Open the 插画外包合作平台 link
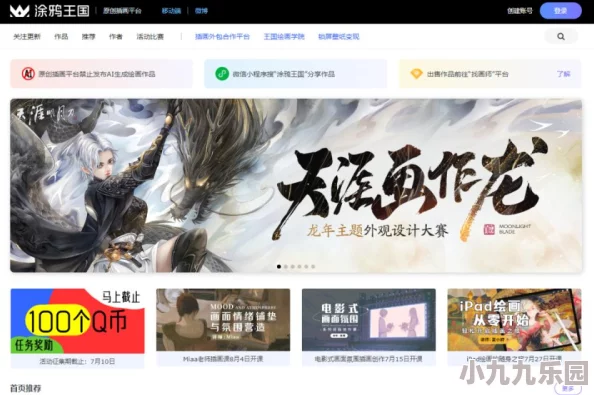The width and height of the screenshot is (594, 395). 222,37
